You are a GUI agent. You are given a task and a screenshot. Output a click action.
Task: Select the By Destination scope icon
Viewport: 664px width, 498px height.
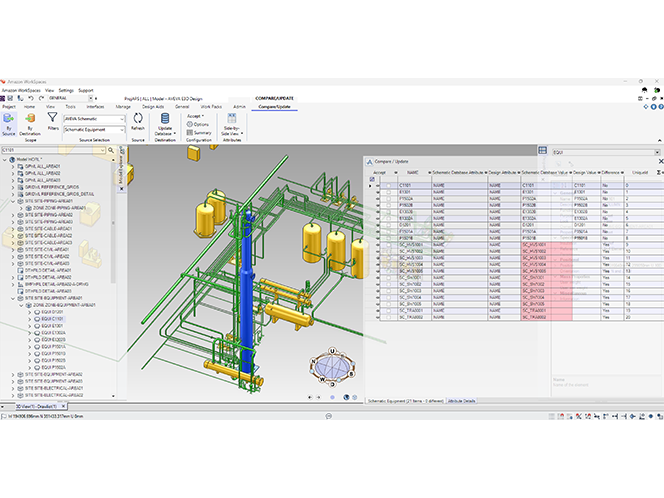(x=31, y=119)
